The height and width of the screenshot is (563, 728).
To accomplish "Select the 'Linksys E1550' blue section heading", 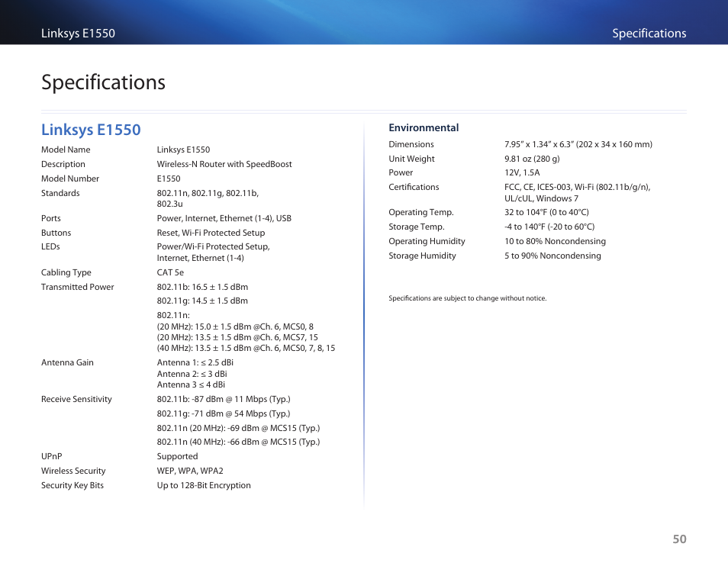I will point(91,130).
